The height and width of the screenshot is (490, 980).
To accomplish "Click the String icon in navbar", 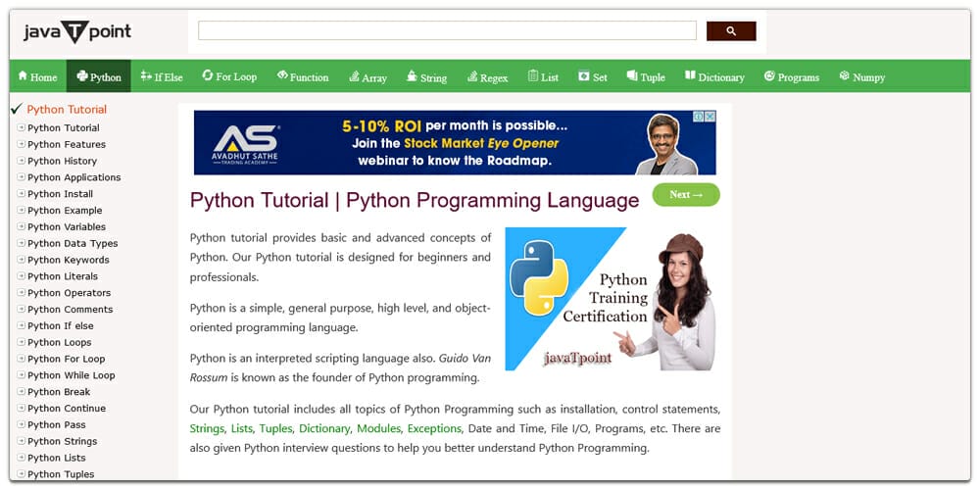I will point(412,75).
